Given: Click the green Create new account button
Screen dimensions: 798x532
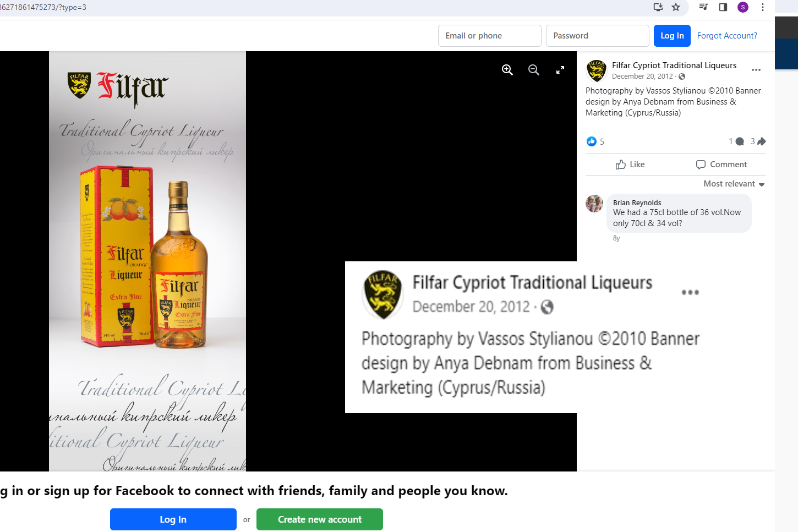Looking at the screenshot, I should [x=319, y=519].
